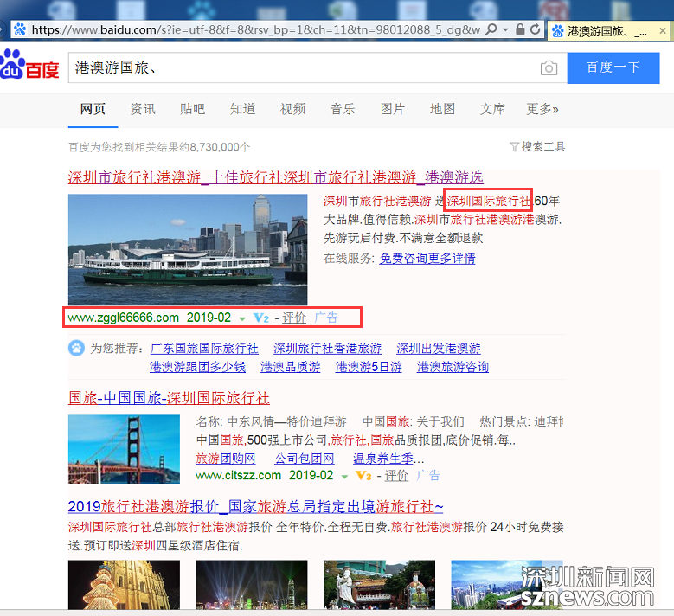Click the camera image search icon
The width and height of the screenshot is (674, 616).
point(549,68)
